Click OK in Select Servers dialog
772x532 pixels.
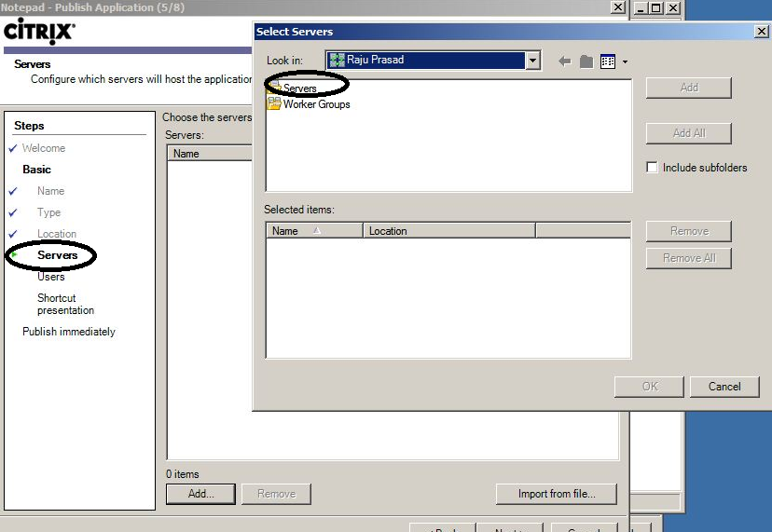[x=650, y=387]
